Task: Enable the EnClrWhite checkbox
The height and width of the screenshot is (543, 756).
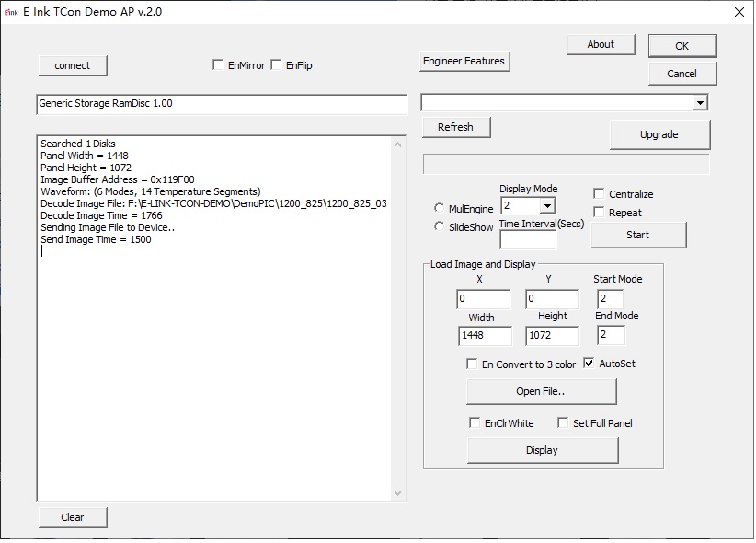Action: coord(475,423)
